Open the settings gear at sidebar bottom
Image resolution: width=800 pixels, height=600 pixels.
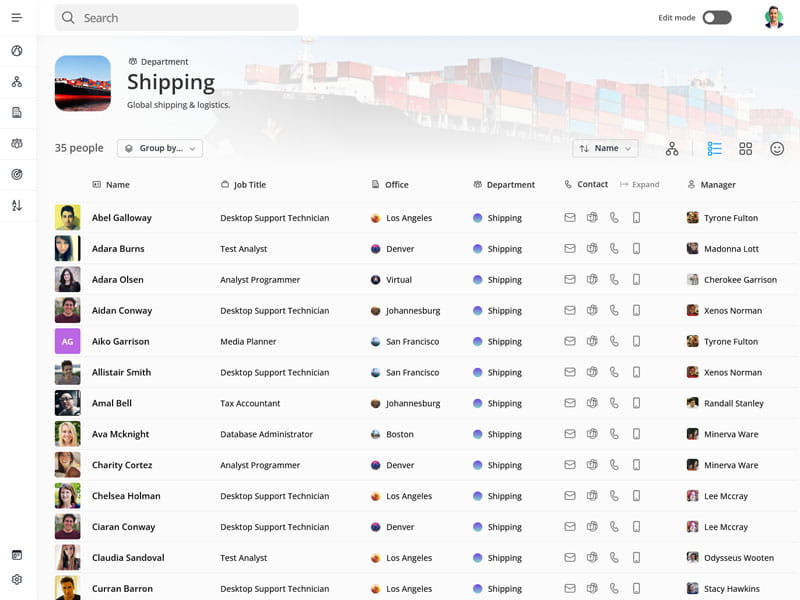[15, 579]
